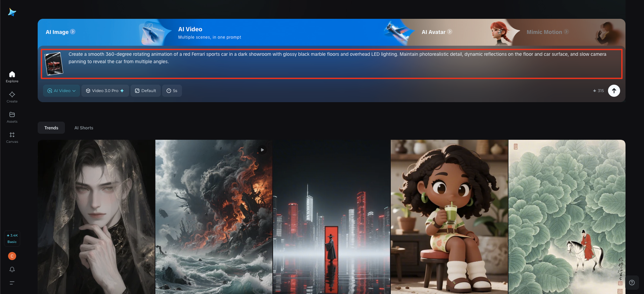This screenshot has height=294, width=644.
Task: Click the arrow icon next to Mimic Motion
Action: click(566, 32)
